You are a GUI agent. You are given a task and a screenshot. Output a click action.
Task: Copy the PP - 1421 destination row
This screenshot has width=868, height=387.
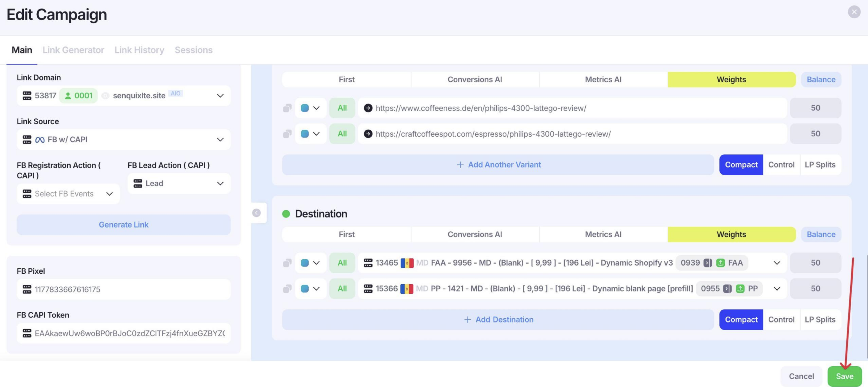point(287,289)
